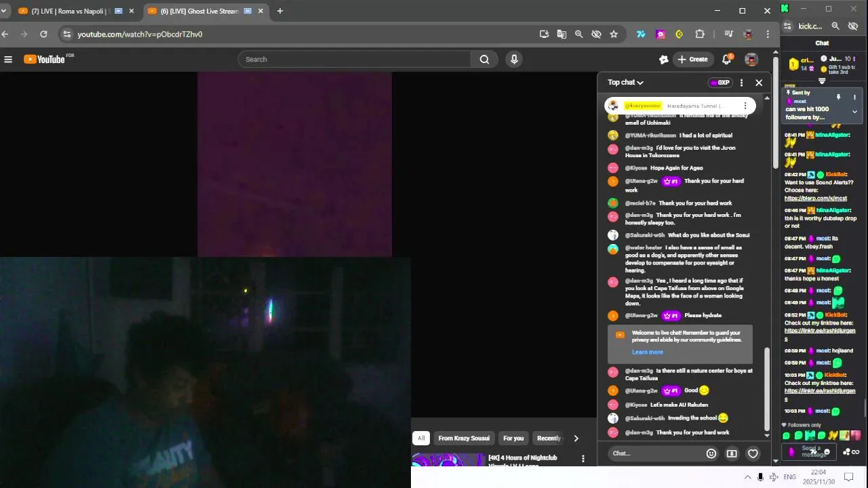This screenshot has width=868, height=488.
Task: Open YouTube account avatar menu
Action: tap(751, 60)
